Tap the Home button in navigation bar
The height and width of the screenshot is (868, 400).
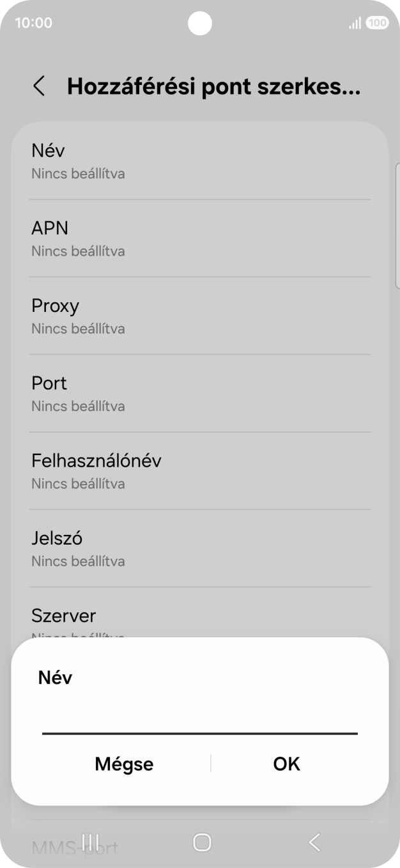200,842
